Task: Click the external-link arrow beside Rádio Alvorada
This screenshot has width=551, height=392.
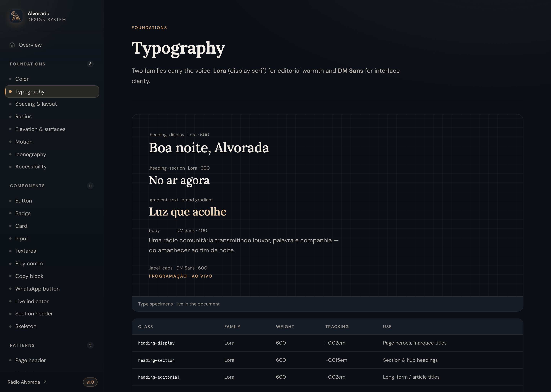Action: (x=45, y=382)
